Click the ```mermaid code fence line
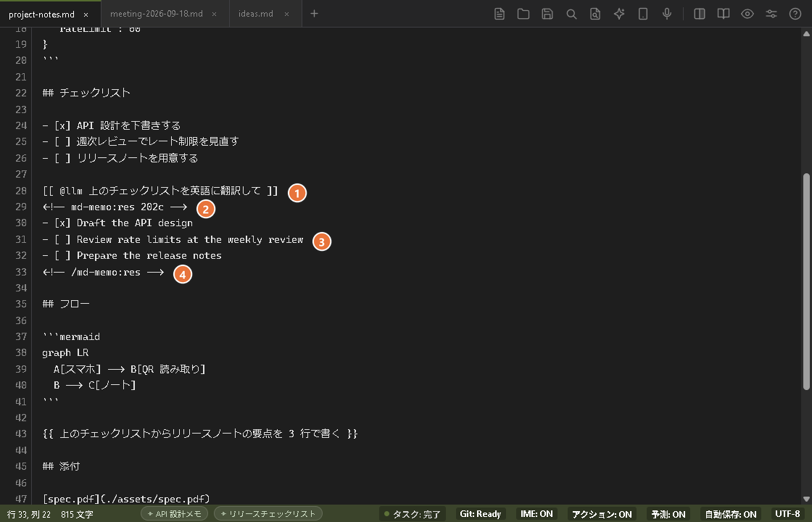The image size is (812, 522). (71, 336)
